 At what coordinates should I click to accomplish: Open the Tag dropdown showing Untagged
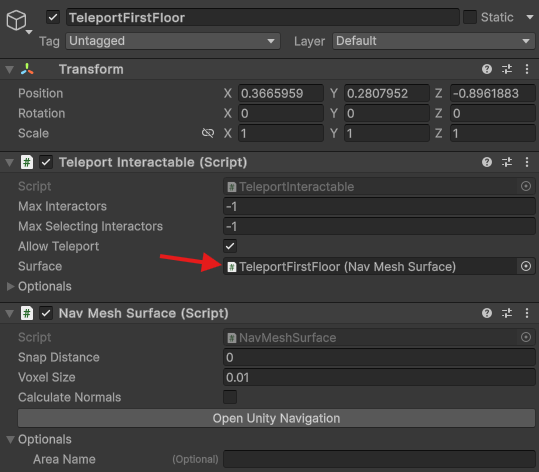173,41
